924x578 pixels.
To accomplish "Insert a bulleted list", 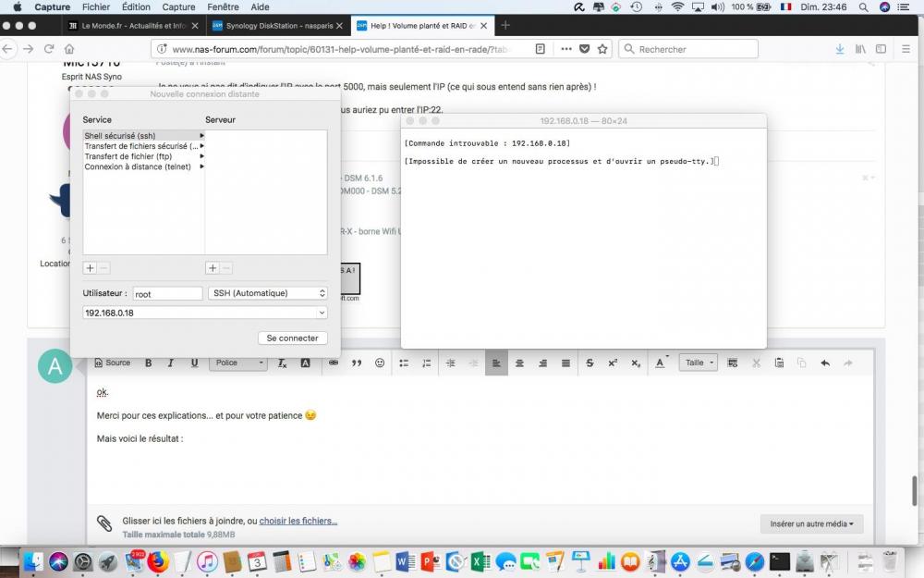I will 404,363.
